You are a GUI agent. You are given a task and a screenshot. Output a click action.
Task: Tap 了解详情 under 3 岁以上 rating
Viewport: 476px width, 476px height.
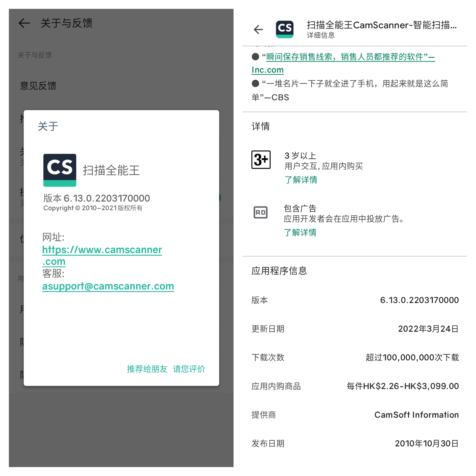point(301,180)
